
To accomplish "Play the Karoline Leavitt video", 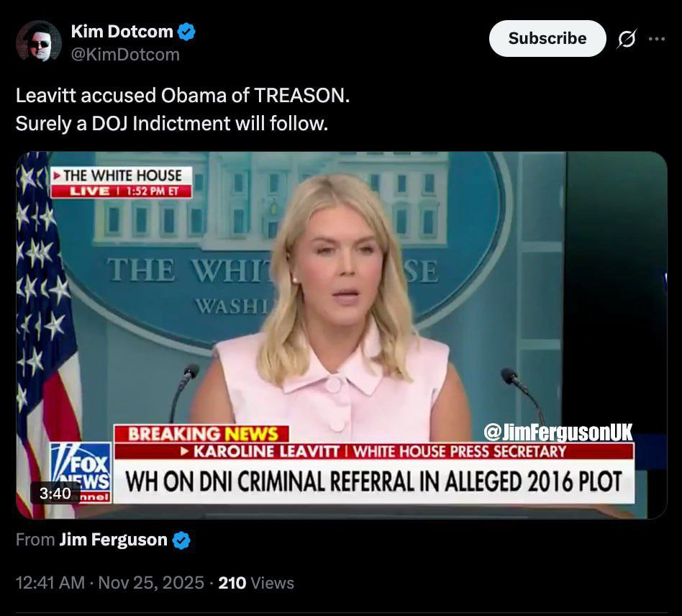I will [x=342, y=335].
